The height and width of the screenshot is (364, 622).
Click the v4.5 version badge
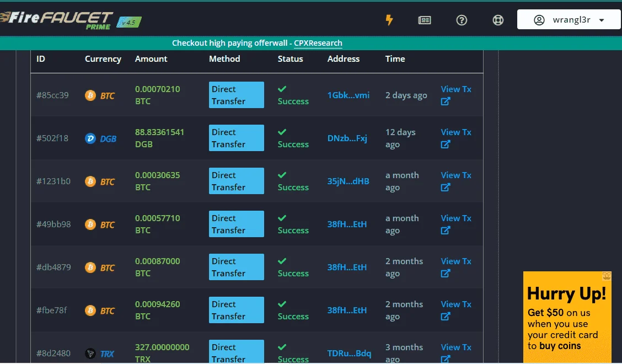pos(129,22)
